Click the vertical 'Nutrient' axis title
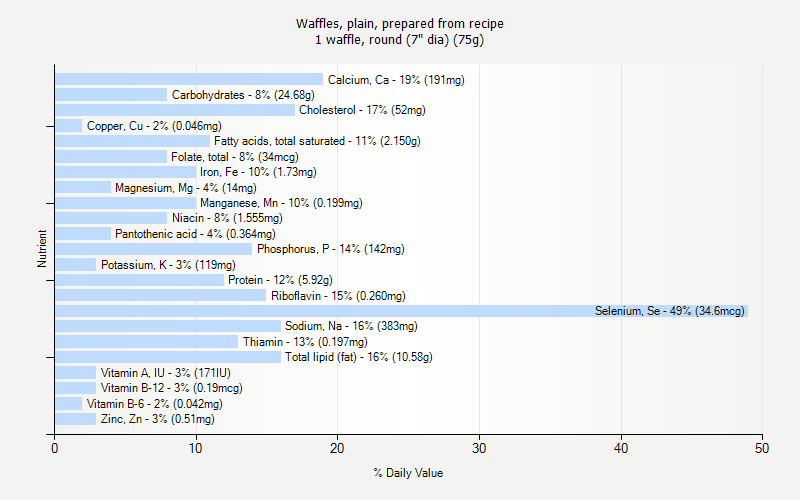The width and height of the screenshot is (800, 500). pos(42,248)
